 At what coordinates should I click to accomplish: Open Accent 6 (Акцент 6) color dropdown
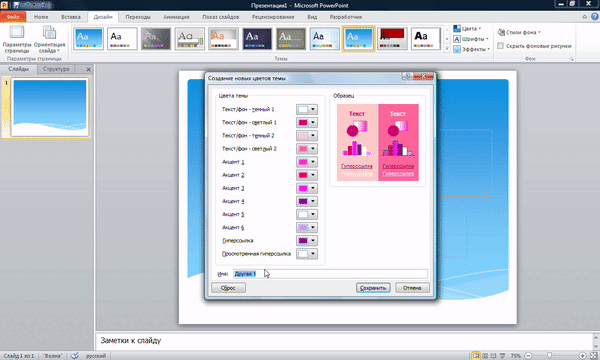(x=307, y=228)
